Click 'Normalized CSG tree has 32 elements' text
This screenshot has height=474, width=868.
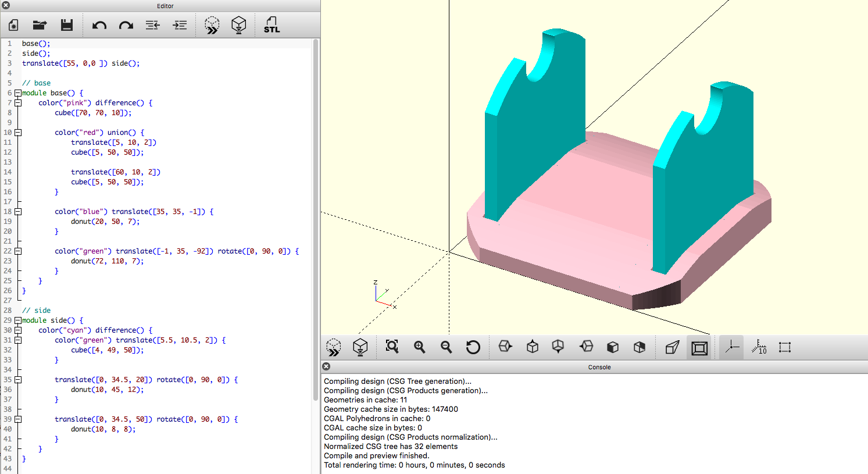coord(391,446)
